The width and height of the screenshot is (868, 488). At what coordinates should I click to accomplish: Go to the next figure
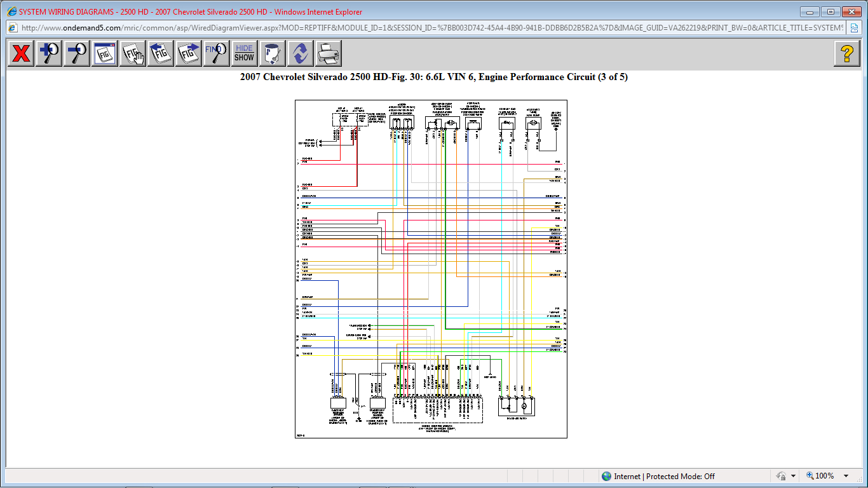[x=189, y=53]
